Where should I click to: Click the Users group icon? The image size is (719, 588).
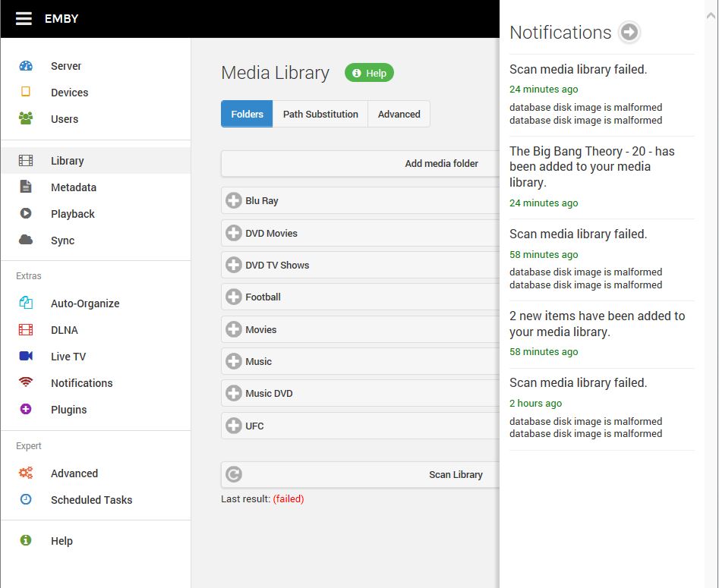26,119
